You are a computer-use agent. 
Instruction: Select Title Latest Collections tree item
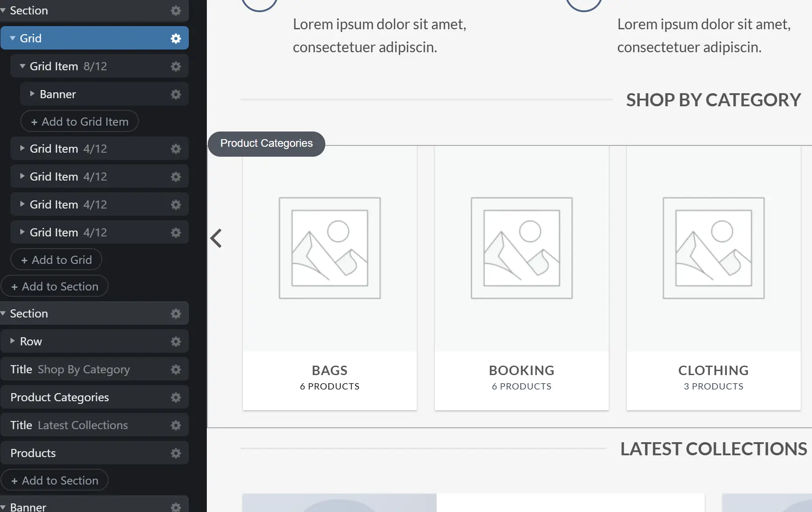coord(94,425)
